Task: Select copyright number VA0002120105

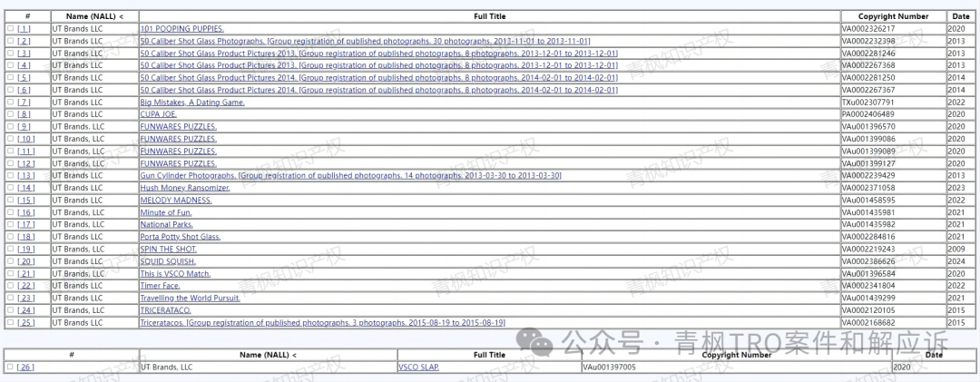Action: pyautogui.click(x=868, y=310)
